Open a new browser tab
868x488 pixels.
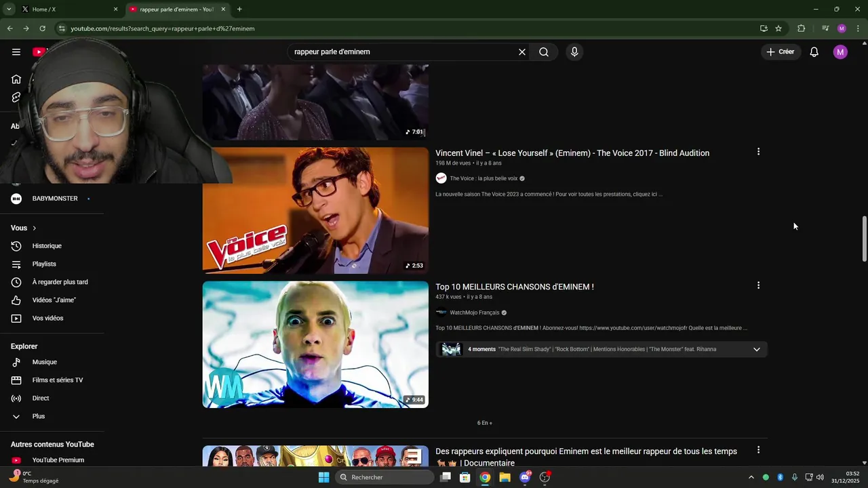pos(239,9)
